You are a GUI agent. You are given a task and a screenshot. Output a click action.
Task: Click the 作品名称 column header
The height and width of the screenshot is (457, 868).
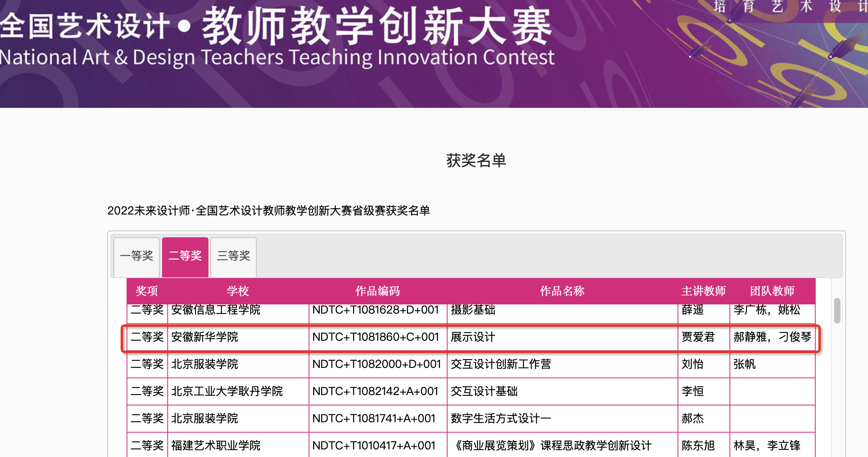562,291
